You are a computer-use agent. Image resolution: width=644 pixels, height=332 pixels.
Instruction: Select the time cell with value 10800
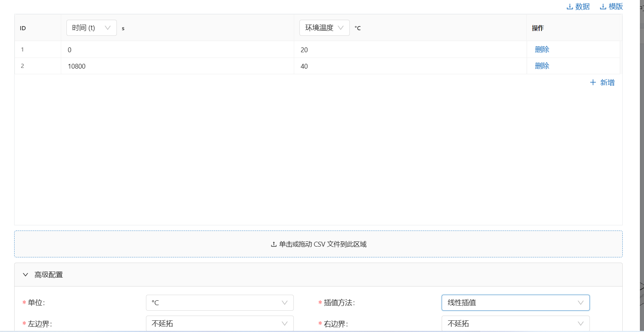177,66
